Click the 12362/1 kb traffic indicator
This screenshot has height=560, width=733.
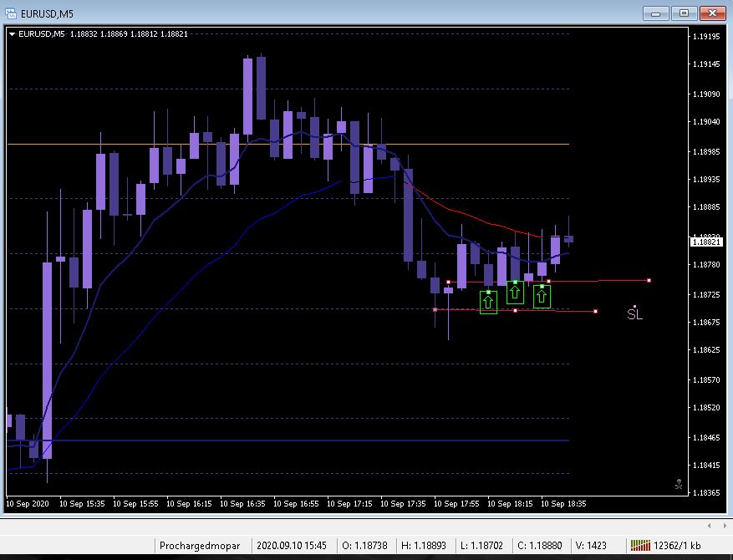point(677,546)
